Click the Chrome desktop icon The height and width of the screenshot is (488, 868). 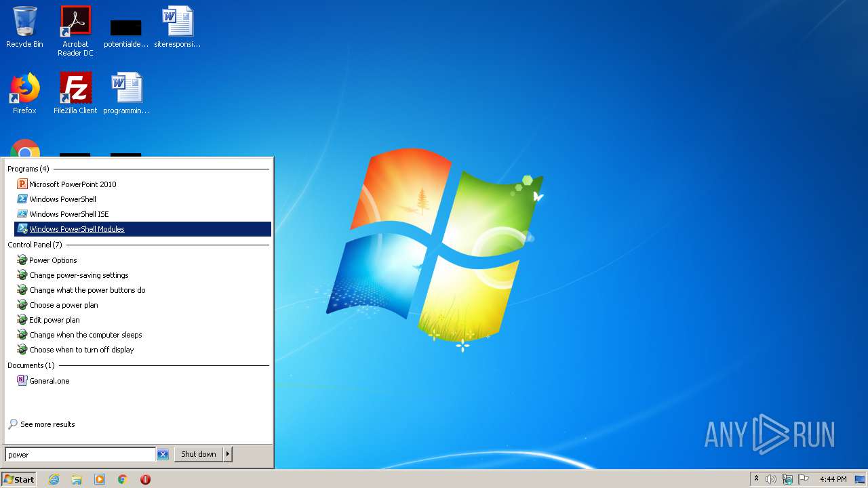tap(24, 148)
